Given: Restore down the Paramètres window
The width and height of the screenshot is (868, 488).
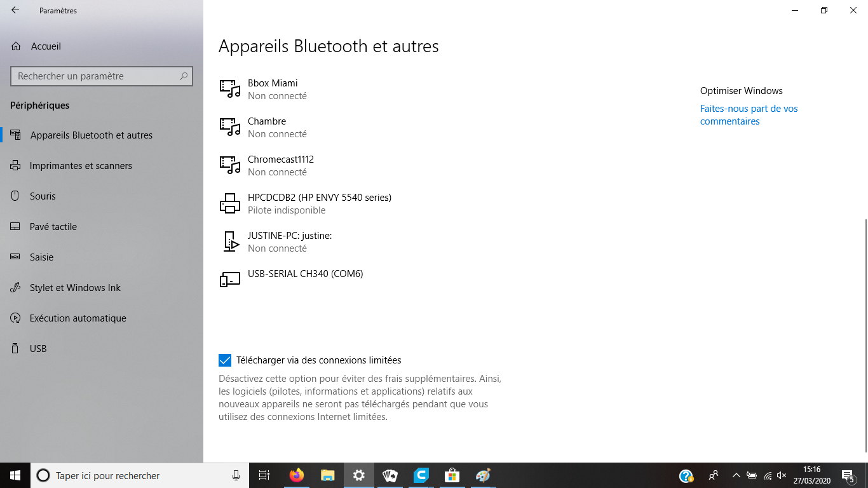Looking at the screenshot, I should (824, 10).
